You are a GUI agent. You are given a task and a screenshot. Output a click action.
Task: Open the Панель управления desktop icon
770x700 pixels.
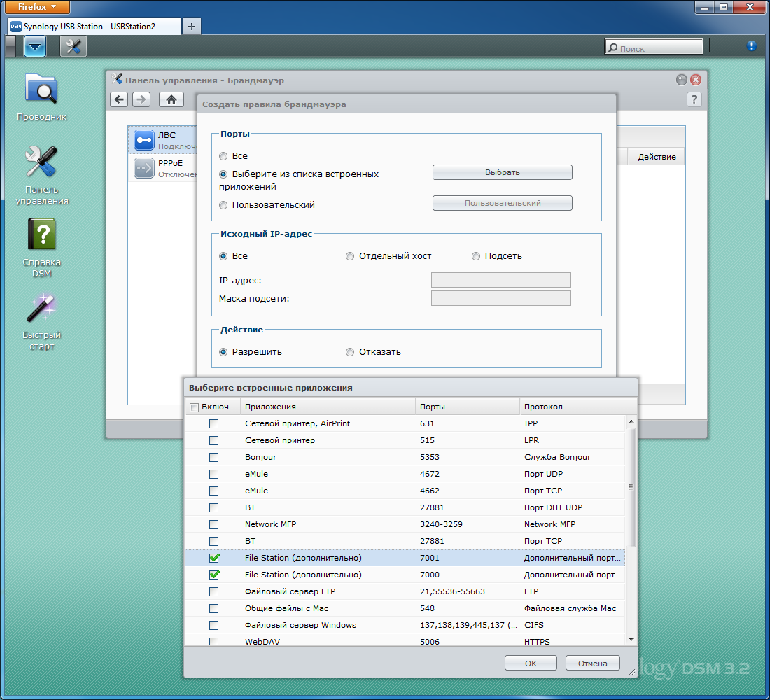(42, 176)
